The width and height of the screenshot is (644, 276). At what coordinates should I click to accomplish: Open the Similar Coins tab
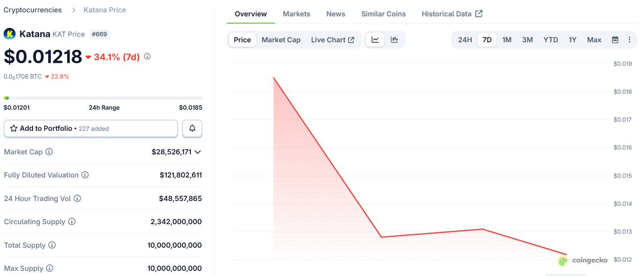coord(384,14)
